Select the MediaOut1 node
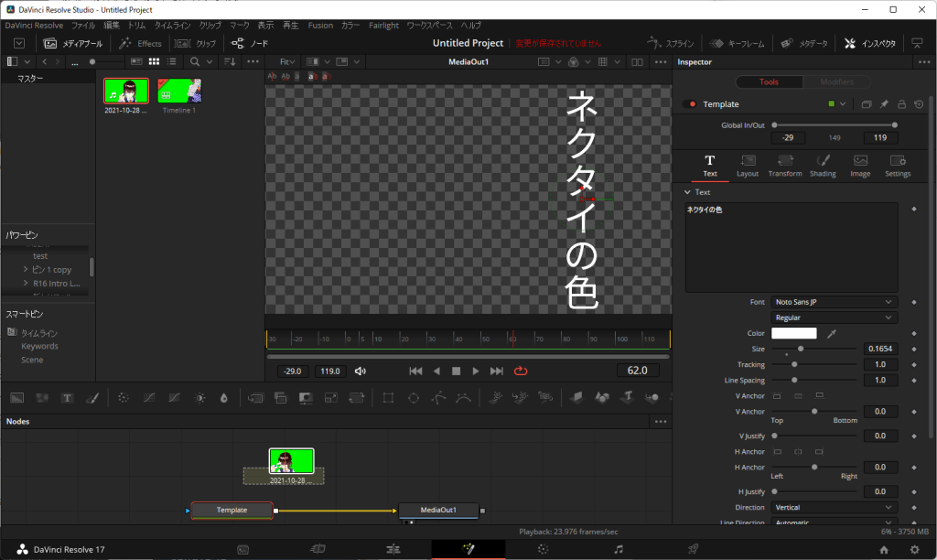937x560 pixels. (x=438, y=510)
